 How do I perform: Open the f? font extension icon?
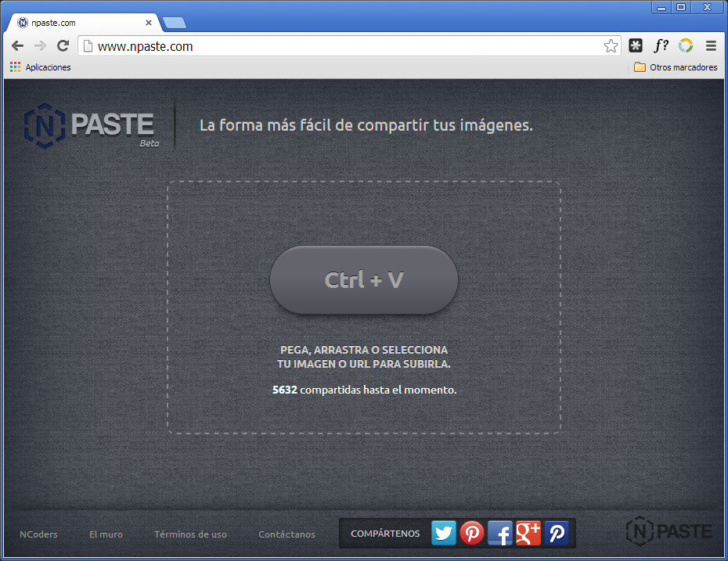pyautogui.click(x=661, y=45)
